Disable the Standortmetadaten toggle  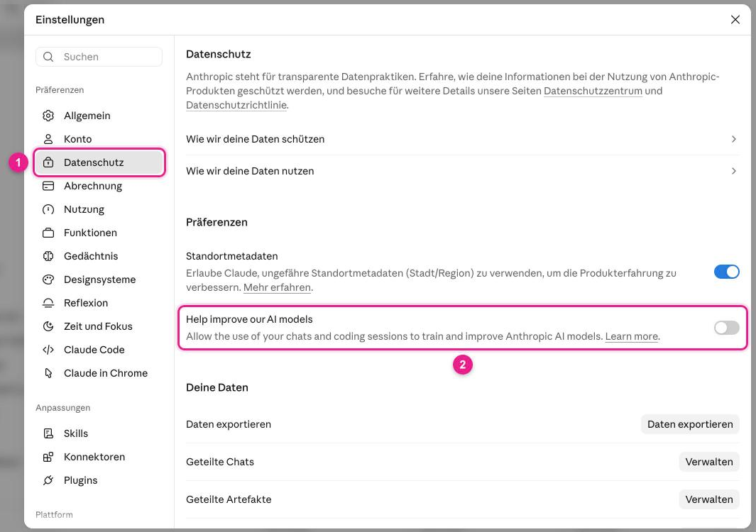coord(727,272)
